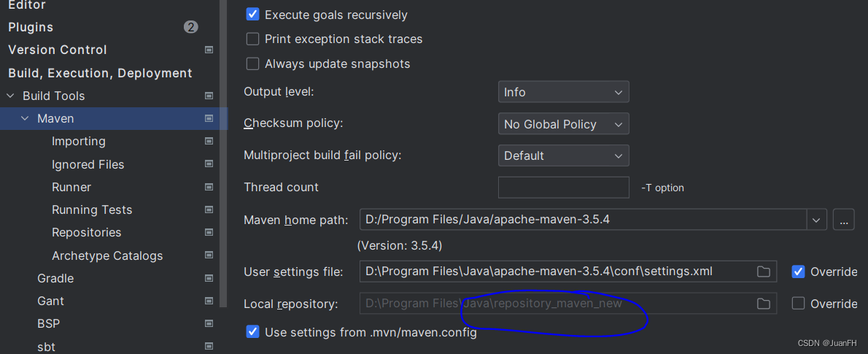The image size is (868, 354).
Task: Open Gradle settings page
Action: tap(55, 278)
